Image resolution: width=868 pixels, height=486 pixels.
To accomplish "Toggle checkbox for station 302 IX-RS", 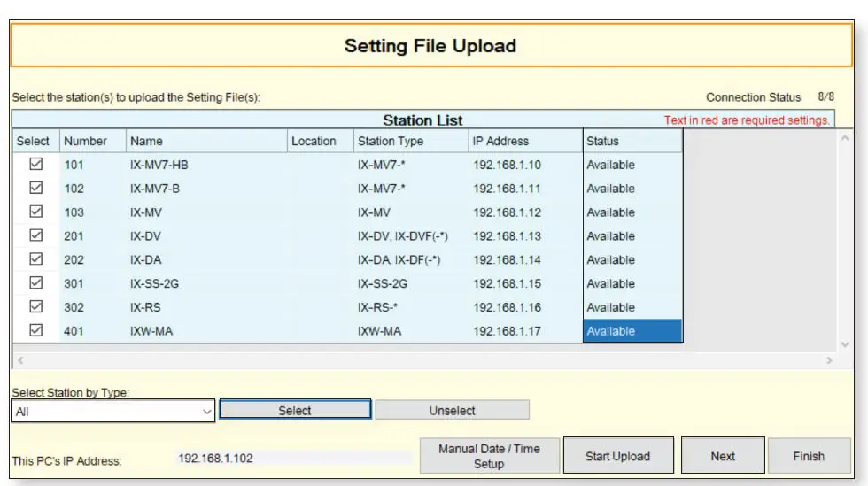I will pos(36,306).
